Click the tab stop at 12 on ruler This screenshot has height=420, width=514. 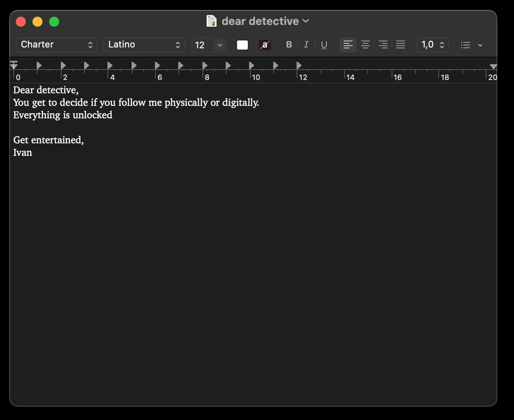[x=299, y=65]
